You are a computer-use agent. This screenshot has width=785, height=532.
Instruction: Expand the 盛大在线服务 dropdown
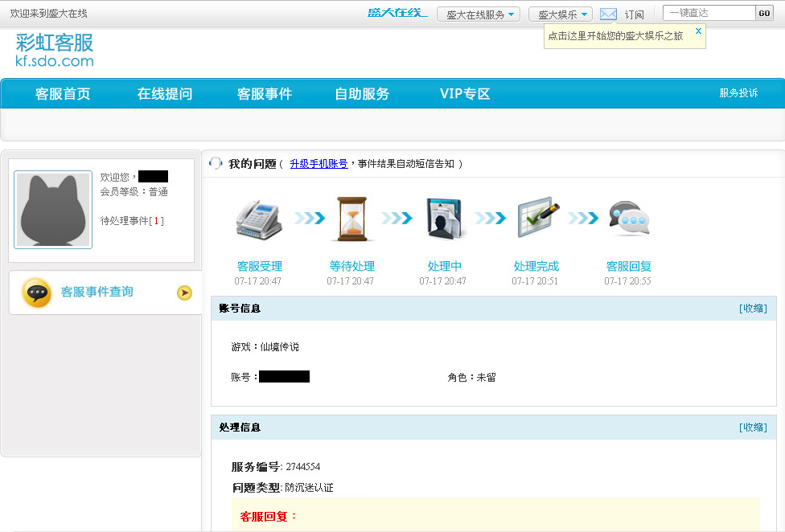click(479, 14)
